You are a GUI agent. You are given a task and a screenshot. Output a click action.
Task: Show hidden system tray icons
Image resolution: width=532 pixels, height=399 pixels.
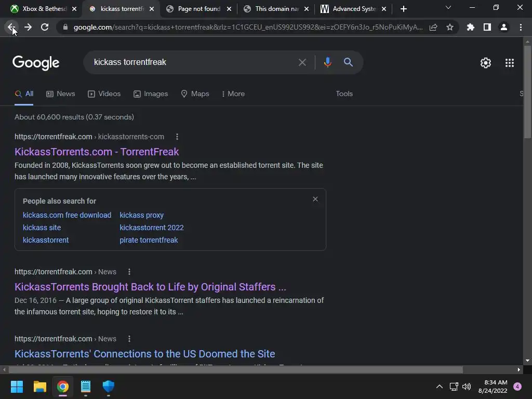pos(440,387)
